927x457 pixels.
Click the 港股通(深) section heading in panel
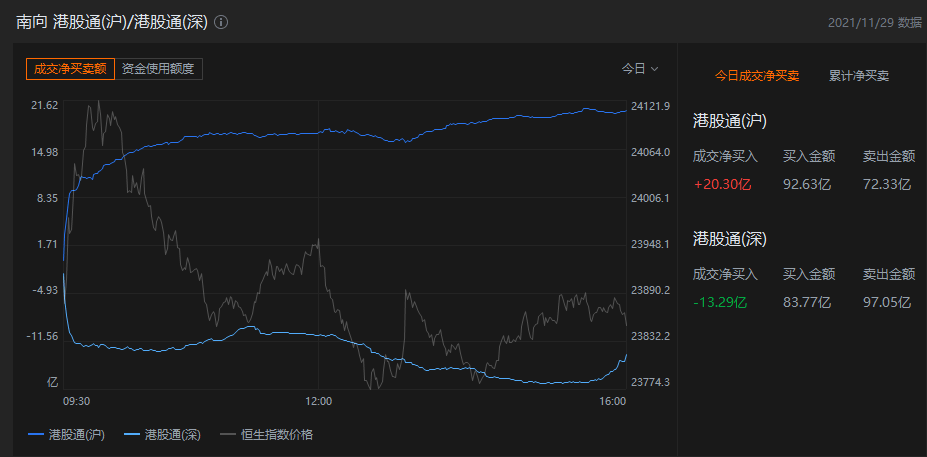click(730, 239)
